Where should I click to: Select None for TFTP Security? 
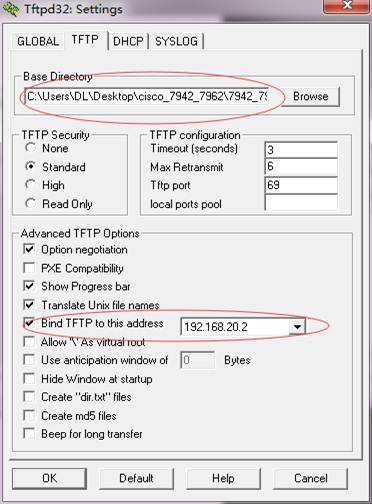(31, 148)
